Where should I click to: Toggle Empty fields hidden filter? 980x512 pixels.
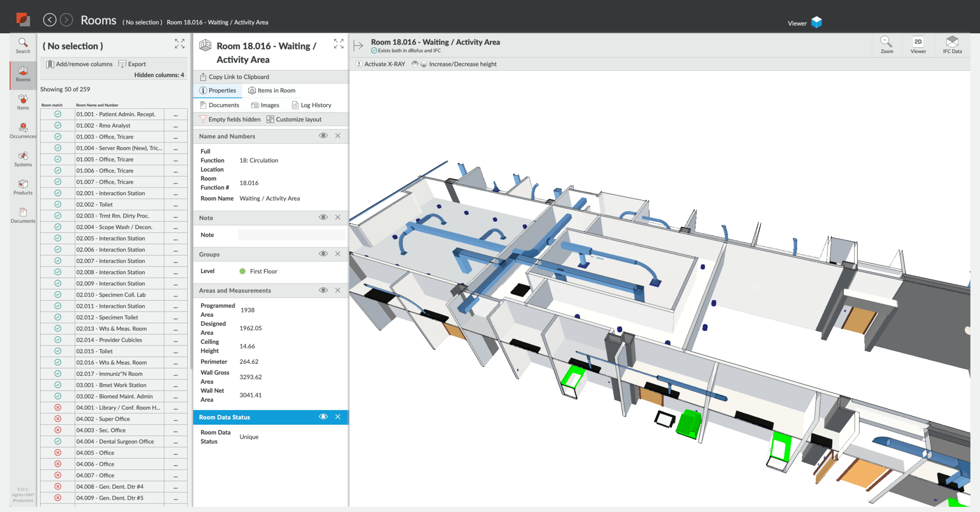230,119
